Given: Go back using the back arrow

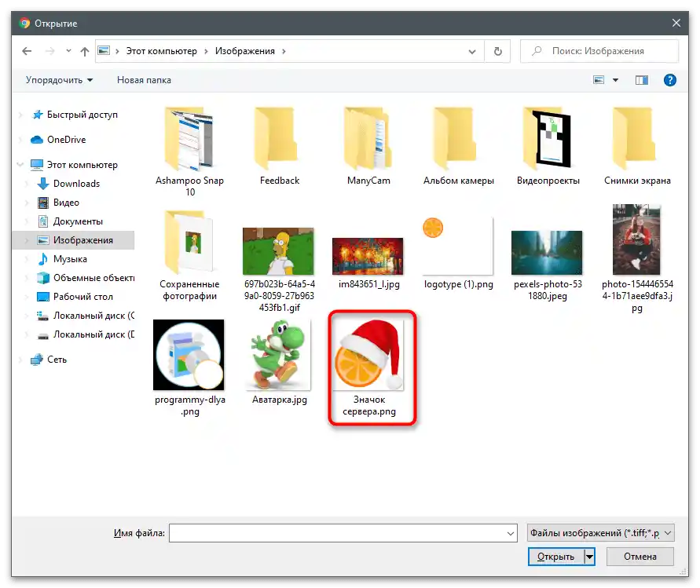Looking at the screenshot, I should 27,51.
